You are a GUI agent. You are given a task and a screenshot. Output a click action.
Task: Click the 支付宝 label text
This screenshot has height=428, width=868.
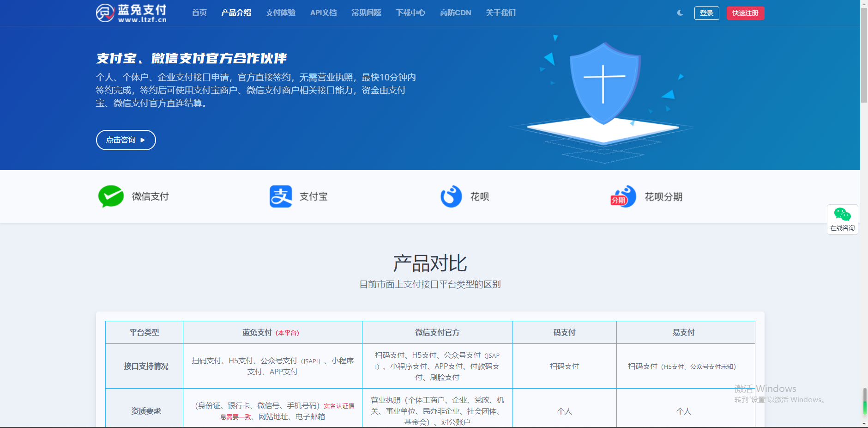click(314, 196)
